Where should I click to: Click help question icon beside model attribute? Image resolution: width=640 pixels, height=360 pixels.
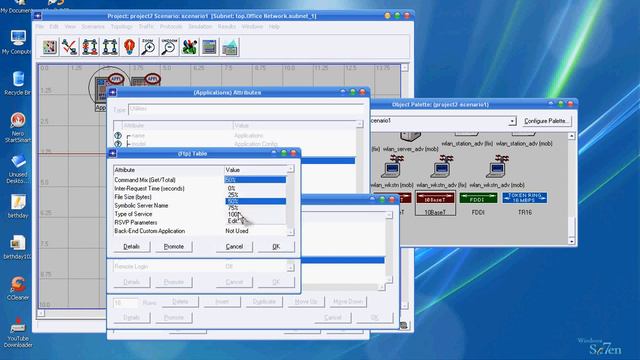[118, 144]
